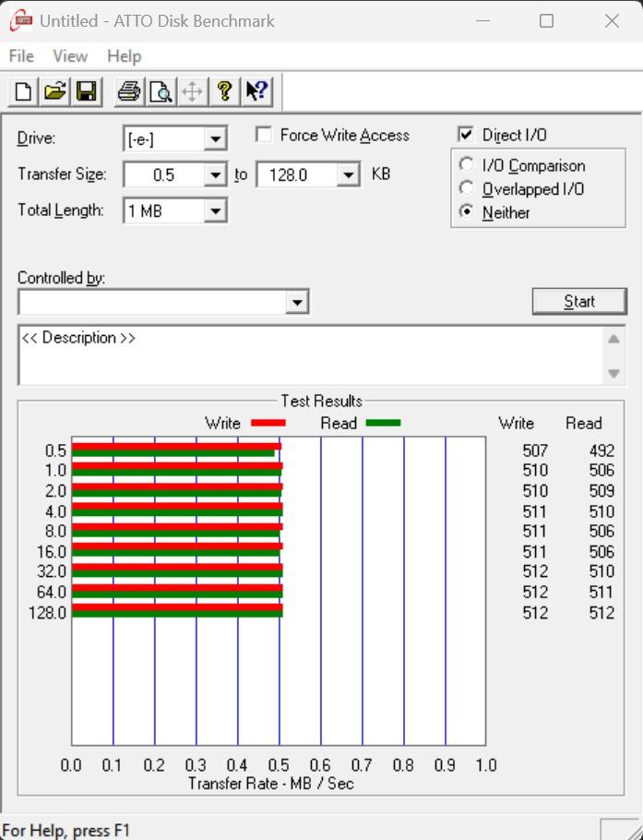
Task: Click the Description scrollbar up arrow
Action: 614,339
